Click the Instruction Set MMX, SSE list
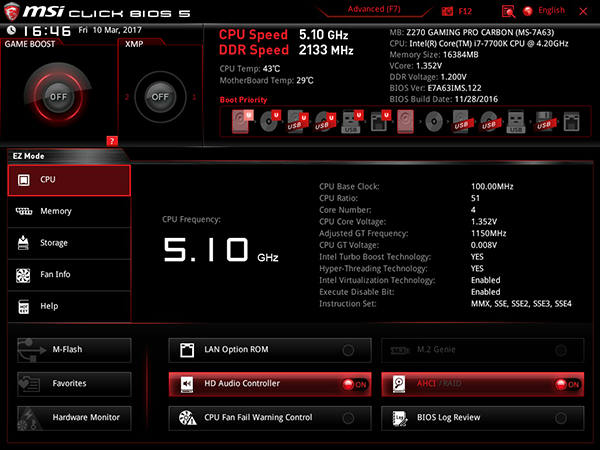The image size is (600, 450). (521, 304)
